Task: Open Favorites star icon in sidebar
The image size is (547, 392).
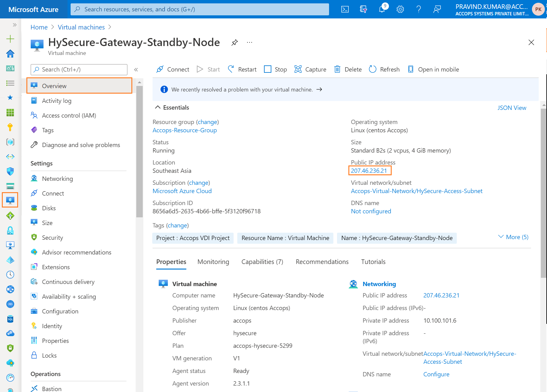Action: click(x=10, y=98)
